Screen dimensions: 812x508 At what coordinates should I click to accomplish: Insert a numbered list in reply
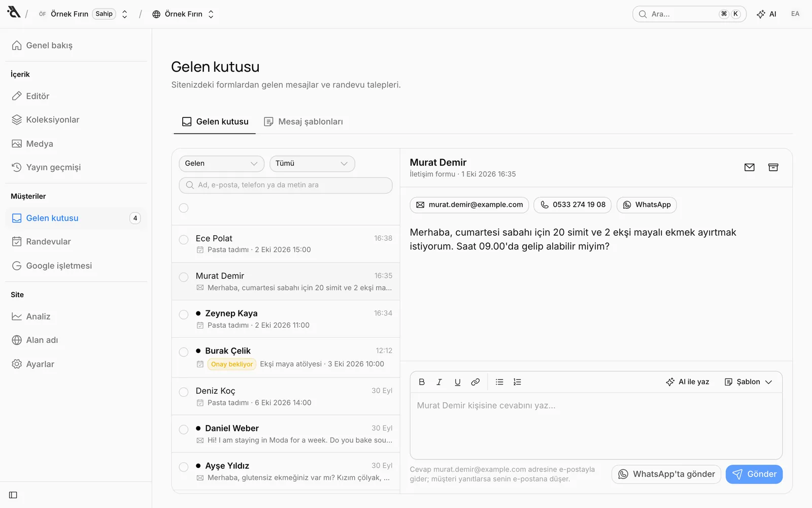517,382
